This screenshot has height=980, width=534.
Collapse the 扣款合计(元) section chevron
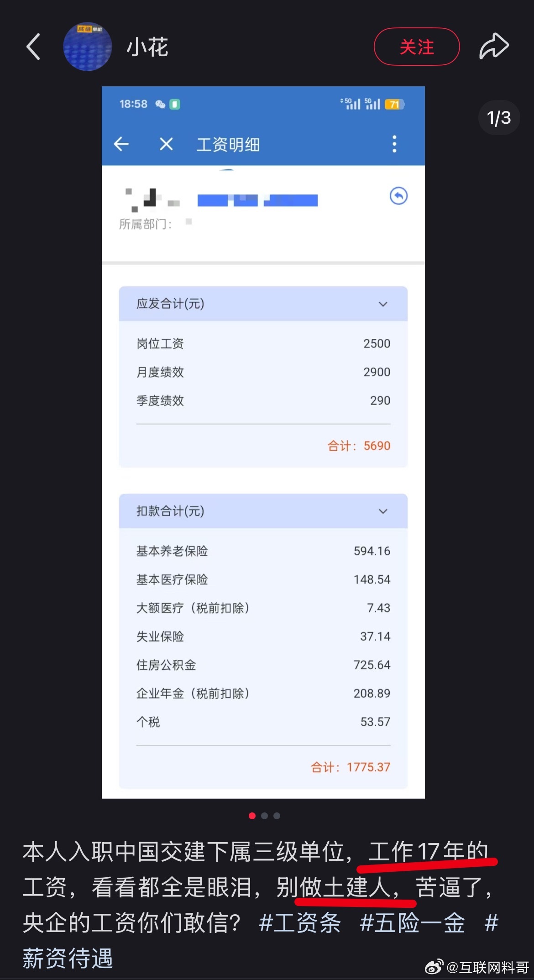[383, 511]
